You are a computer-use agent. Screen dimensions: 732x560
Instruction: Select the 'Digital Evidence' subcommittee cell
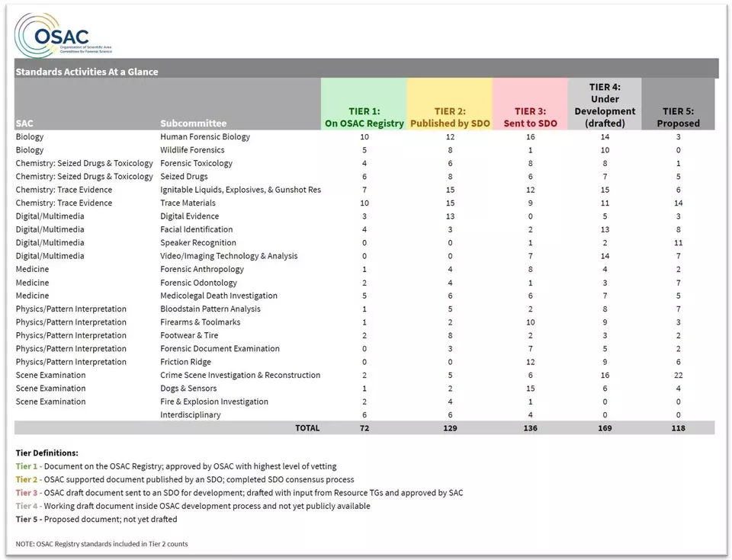coord(190,216)
